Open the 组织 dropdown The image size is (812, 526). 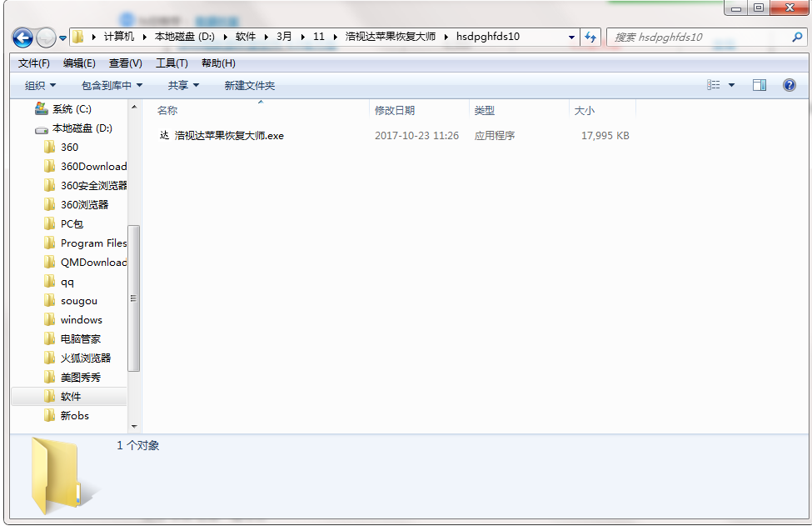click(x=41, y=86)
